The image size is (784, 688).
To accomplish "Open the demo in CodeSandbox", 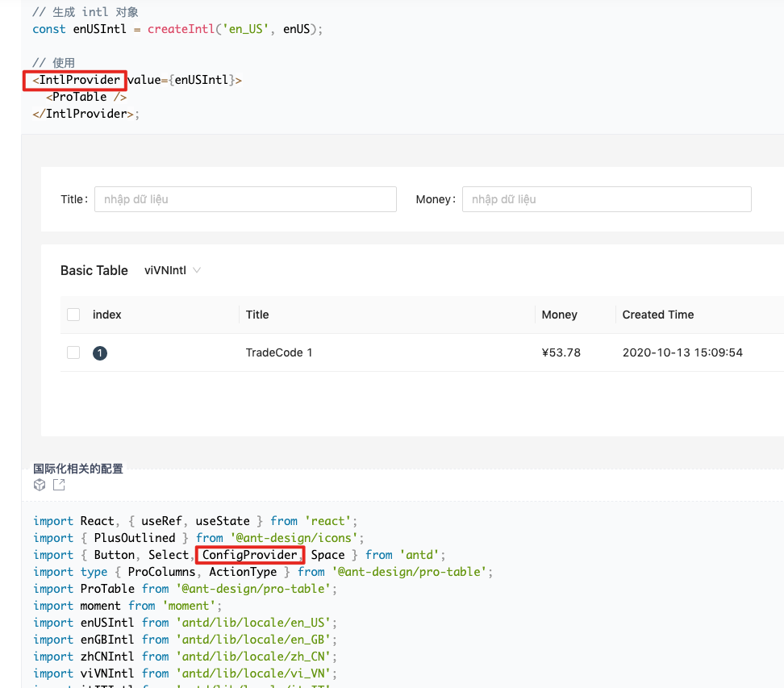I will pos(40,484).
